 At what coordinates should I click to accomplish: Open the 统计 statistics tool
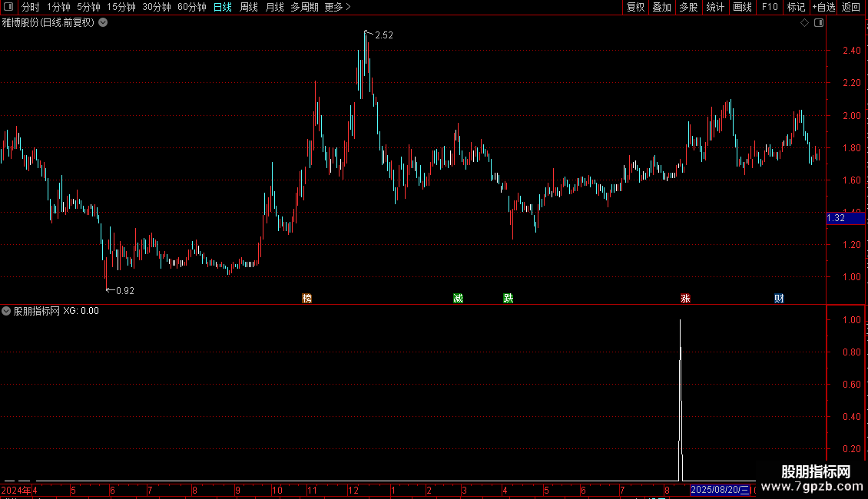715,7
